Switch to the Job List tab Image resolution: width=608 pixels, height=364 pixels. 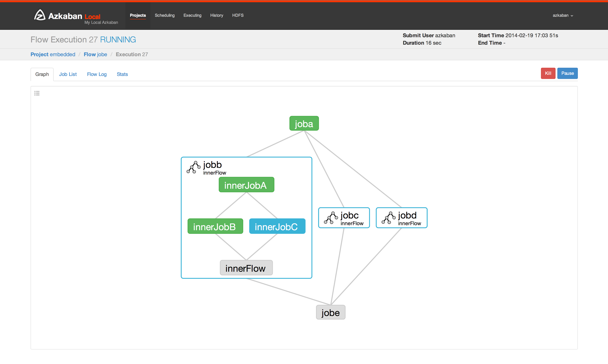pyautogui.click(x=68, y=74)
